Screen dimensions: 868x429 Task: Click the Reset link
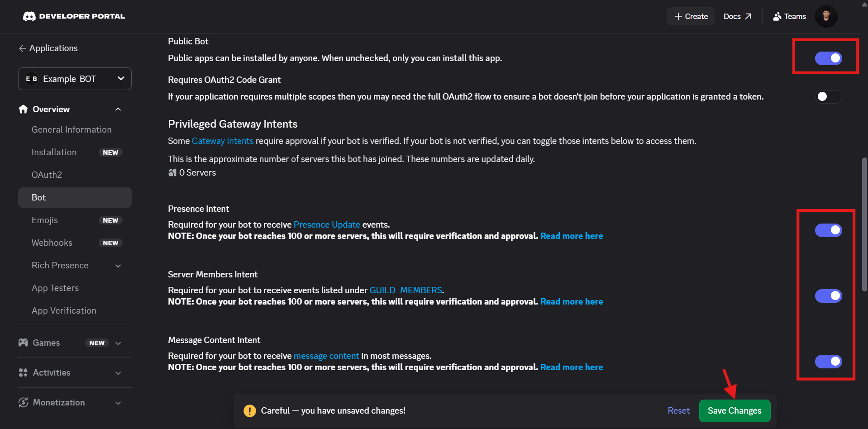coord(678,410)
